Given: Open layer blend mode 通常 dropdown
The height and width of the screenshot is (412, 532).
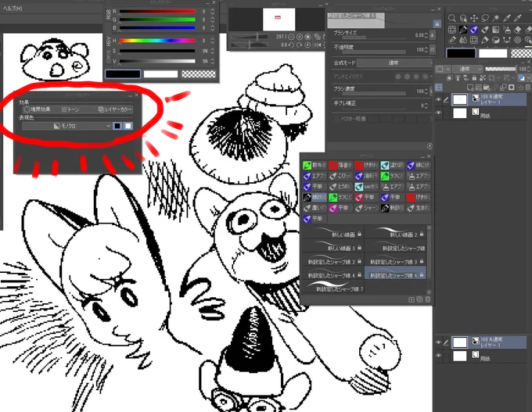Looking at the screenshot, I should (468, 69).
